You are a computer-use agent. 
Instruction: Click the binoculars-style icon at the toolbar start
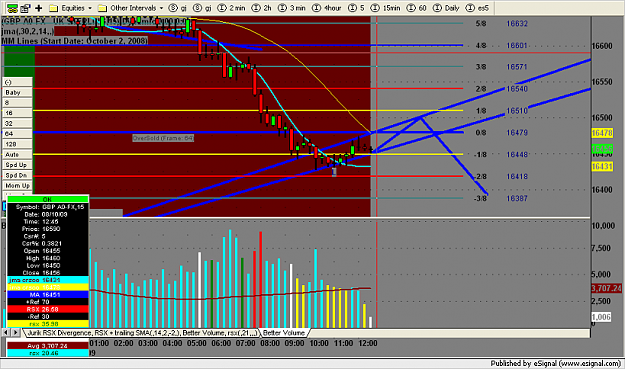[x=12, y=8]
